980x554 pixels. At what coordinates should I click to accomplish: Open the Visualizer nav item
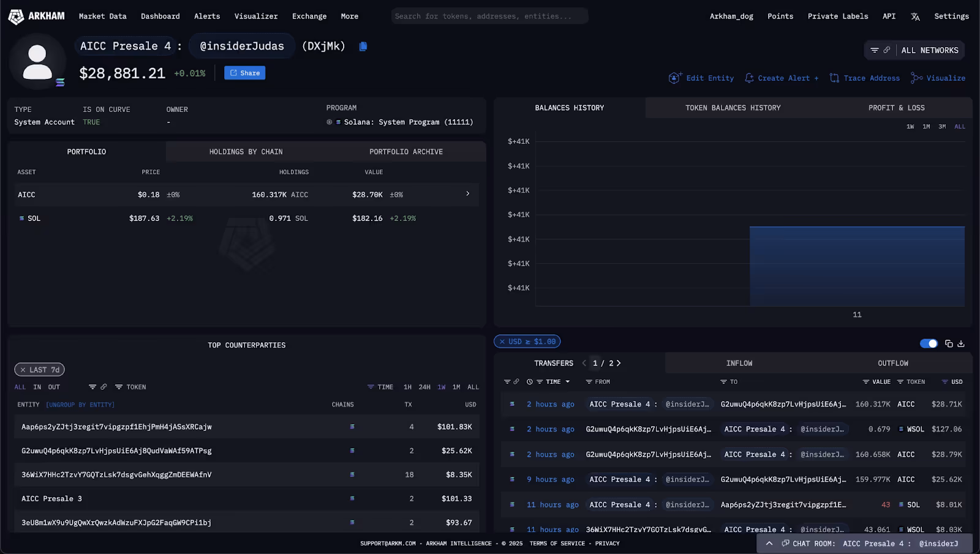pyautogui.click(x=256, y=17)
